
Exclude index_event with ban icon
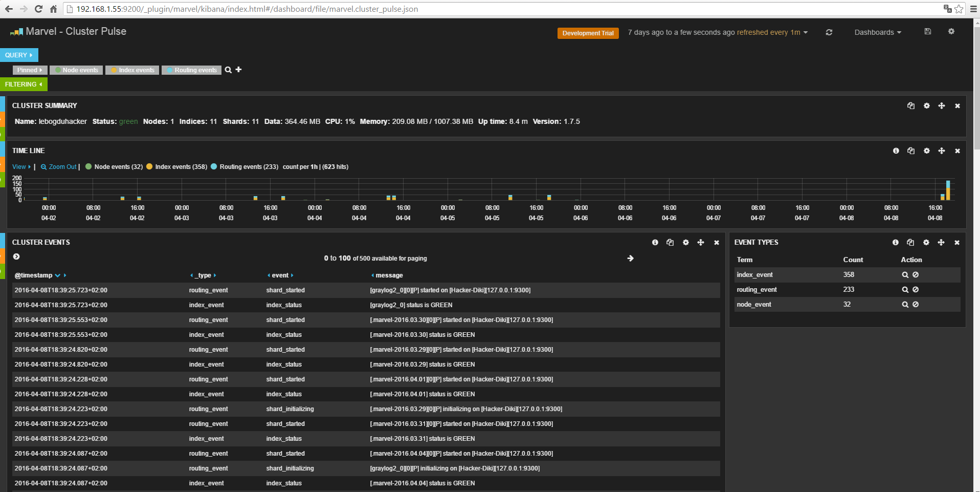point(916,275)
